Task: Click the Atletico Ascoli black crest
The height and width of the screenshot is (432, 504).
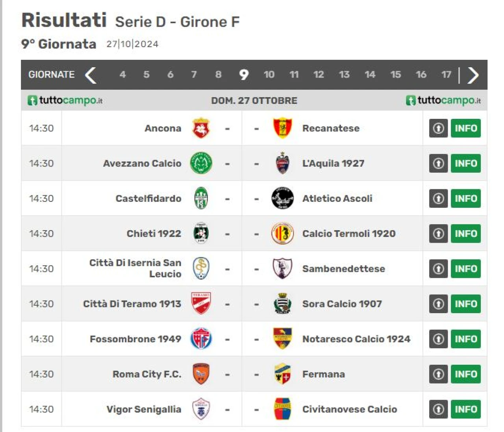Action: pyautogui.click(x=282, y=198)
